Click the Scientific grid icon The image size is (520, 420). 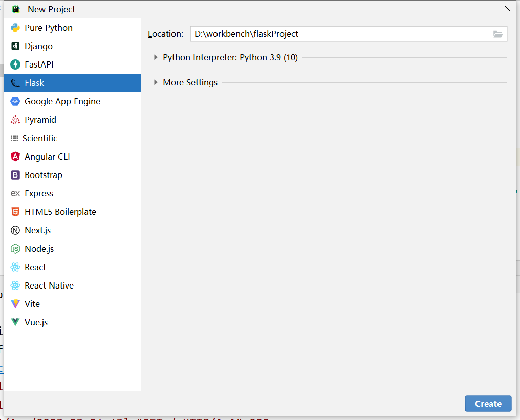click(14, 138)
